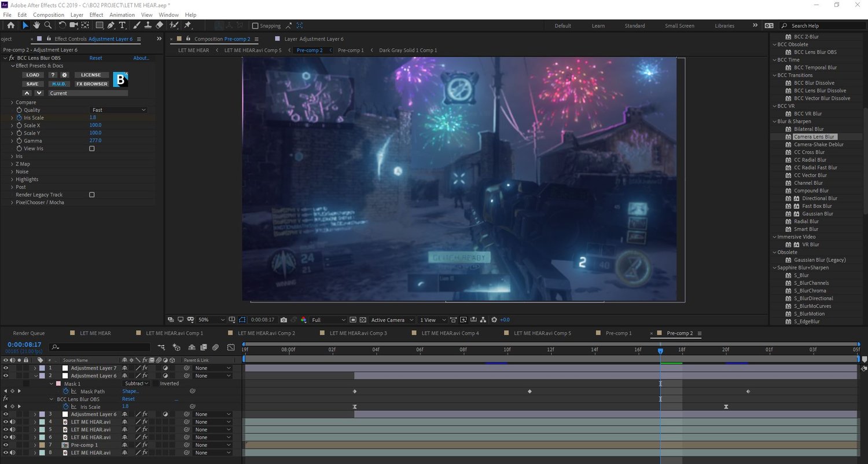The height and width of the screenshot is (464, 868).
Task: Select the Selection arrow tool
Action: 25,25
